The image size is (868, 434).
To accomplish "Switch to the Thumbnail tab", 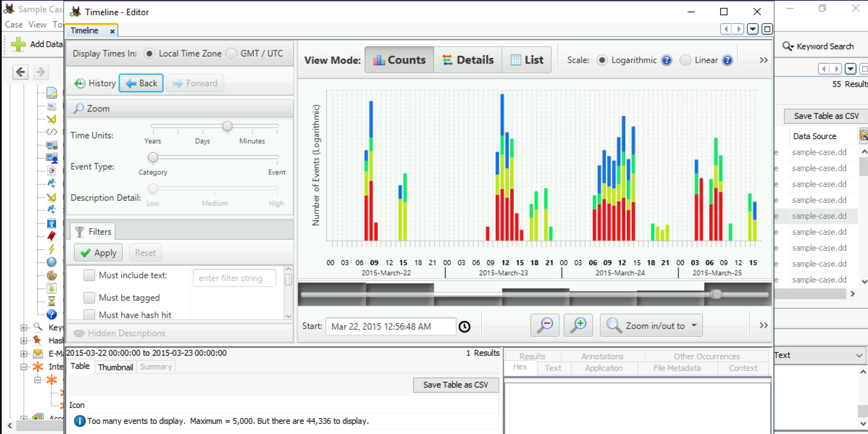I will click(116, 367).
